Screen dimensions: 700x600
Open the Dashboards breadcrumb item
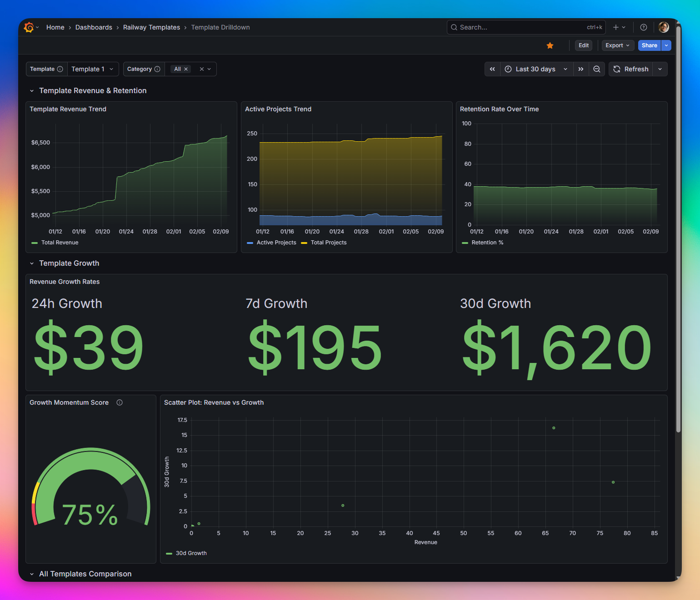point(94,27)
